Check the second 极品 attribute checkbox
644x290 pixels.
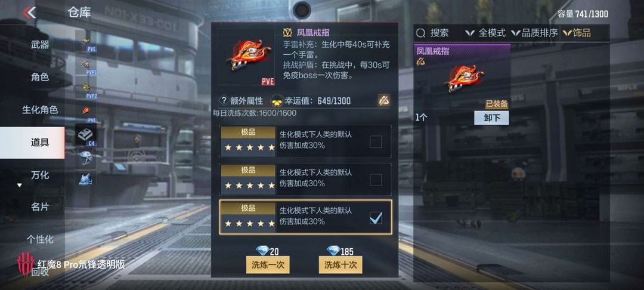point(376,180)
